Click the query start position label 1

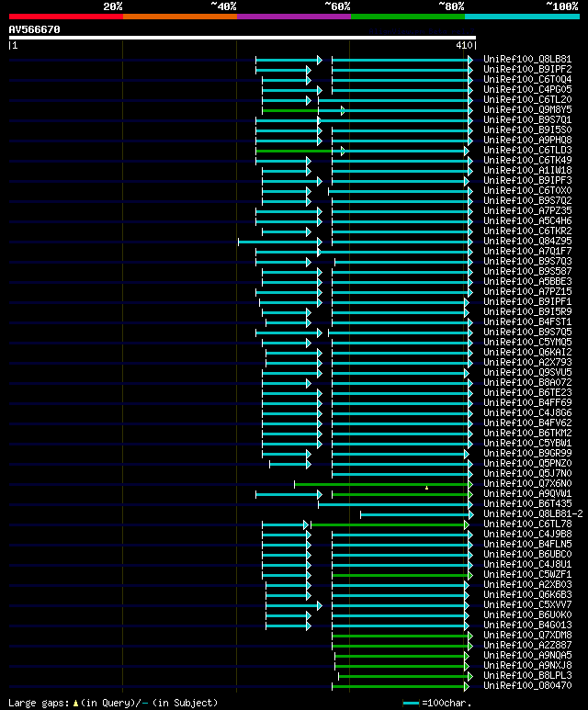point(15,45)
